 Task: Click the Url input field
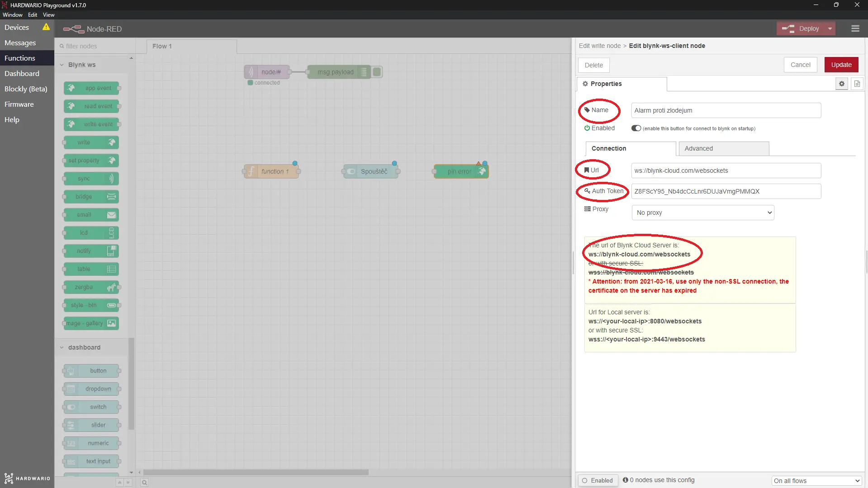(726, 171)
